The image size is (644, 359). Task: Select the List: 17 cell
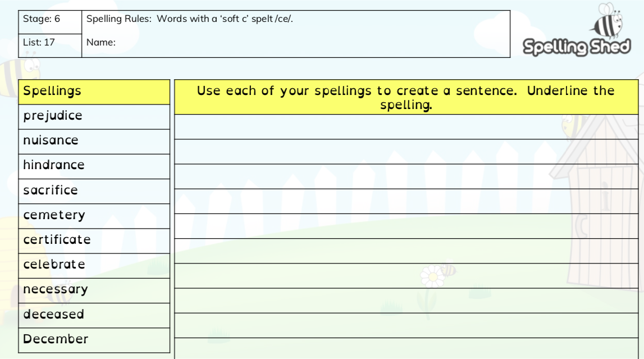[x=50, y=42]
